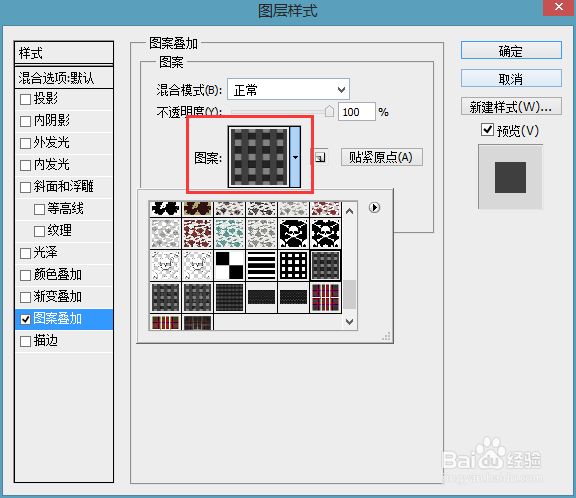Enable the 外发光 checkbox
The width and height of the screenshot is (576, 498).
(25, 143)
